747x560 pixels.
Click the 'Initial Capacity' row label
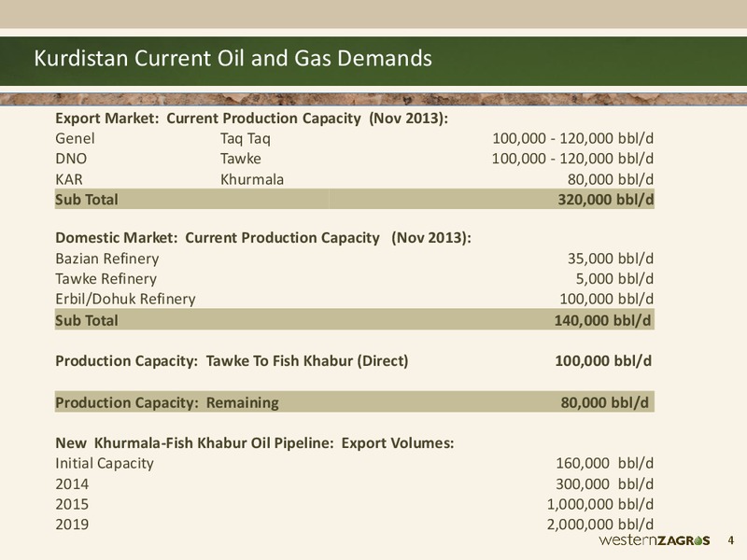(105, 463)
